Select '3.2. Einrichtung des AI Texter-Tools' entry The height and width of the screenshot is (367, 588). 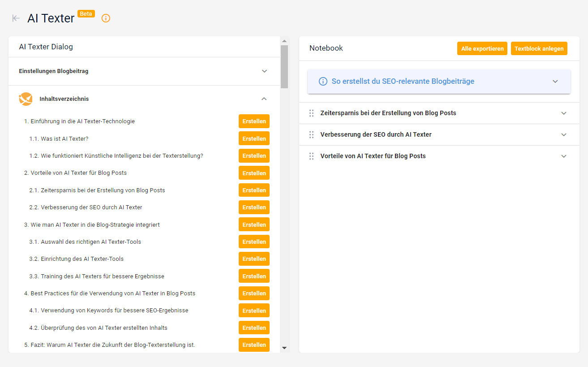point(77,259)
